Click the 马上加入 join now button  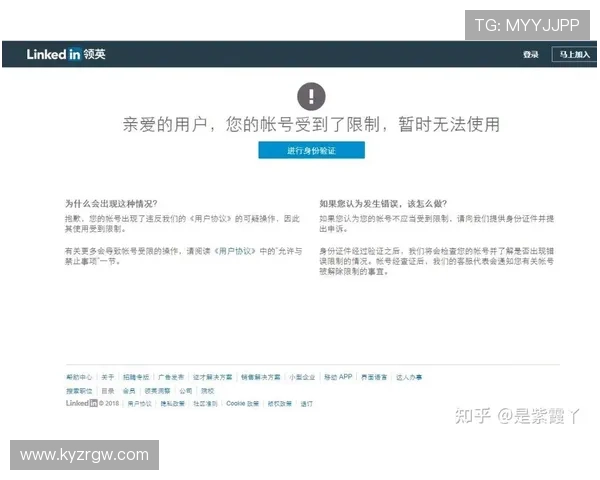pyautogui.click(x=574, y=54)
